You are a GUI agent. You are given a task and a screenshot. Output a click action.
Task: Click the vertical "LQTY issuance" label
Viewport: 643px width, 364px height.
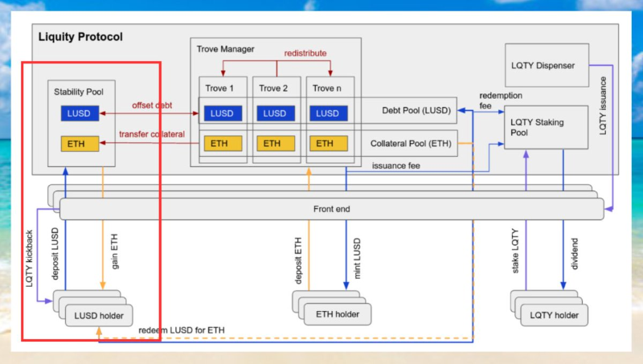[x=603, y=106]
